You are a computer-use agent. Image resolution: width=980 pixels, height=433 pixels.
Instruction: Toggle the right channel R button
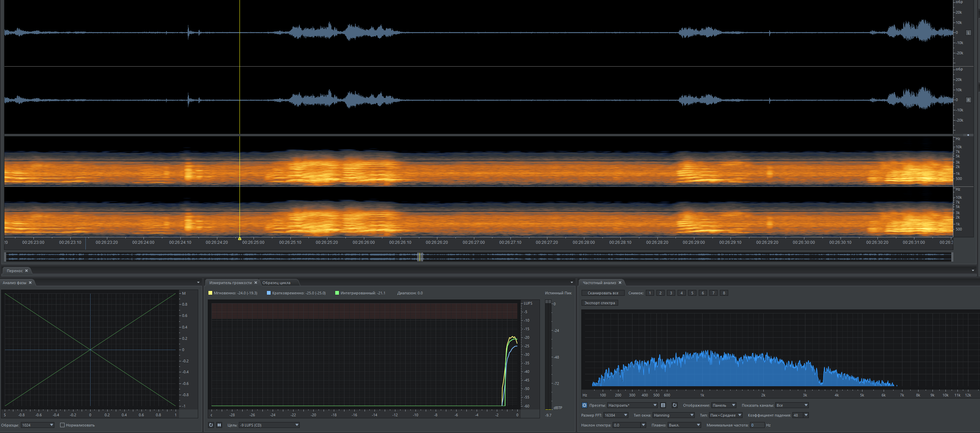coord(968,100)
